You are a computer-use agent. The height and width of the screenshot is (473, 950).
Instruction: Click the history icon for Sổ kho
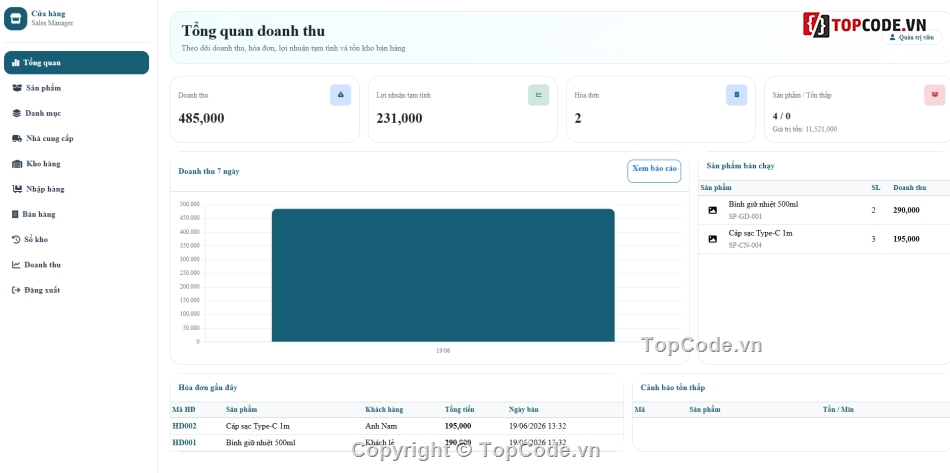(16, 239)
